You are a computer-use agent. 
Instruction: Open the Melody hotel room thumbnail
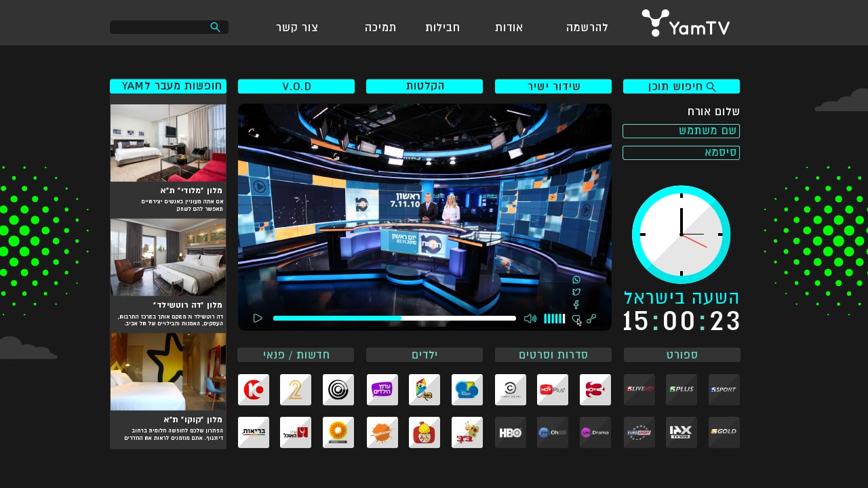(168, 143)
